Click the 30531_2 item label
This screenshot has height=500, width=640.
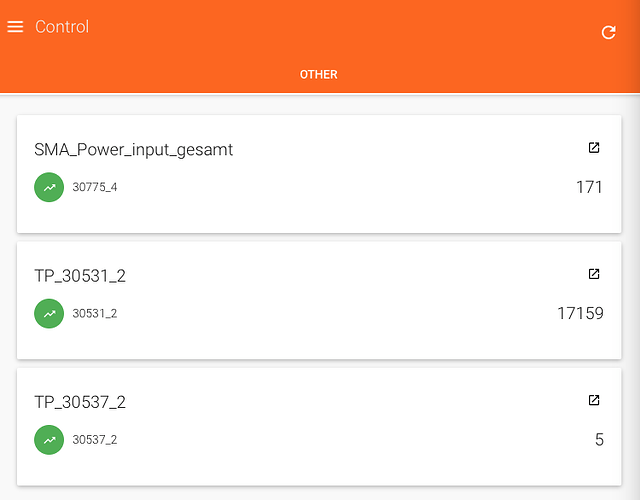(95, 313)
